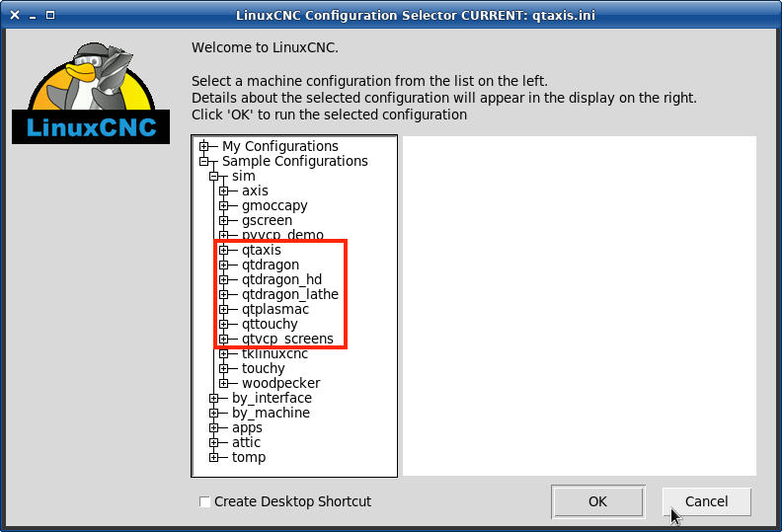Collapse the sim tree node
This screenshot has height=532, width=782.
pos(214,176)
